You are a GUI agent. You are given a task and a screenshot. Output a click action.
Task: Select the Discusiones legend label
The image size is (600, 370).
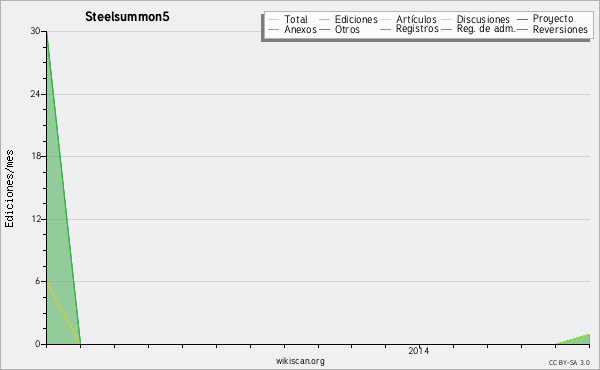click(x=483, y=19)
